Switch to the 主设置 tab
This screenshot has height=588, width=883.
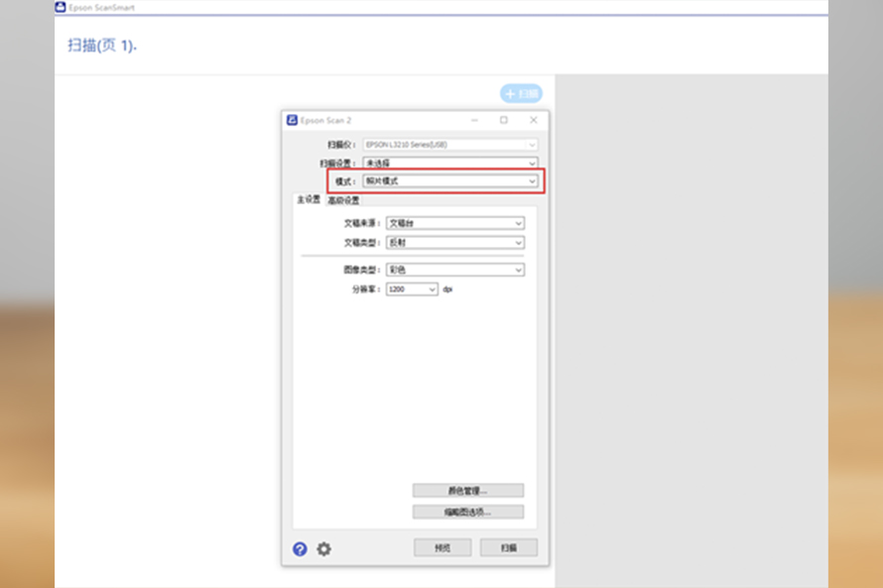(x=309, y=199)
